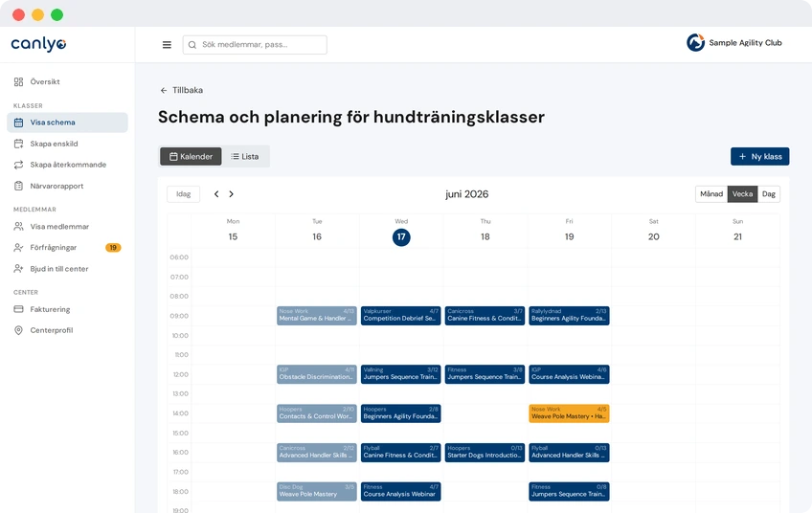Select the Dag calendar view
The height and width of the screenshot is (513, 812).
pos(769,194)
